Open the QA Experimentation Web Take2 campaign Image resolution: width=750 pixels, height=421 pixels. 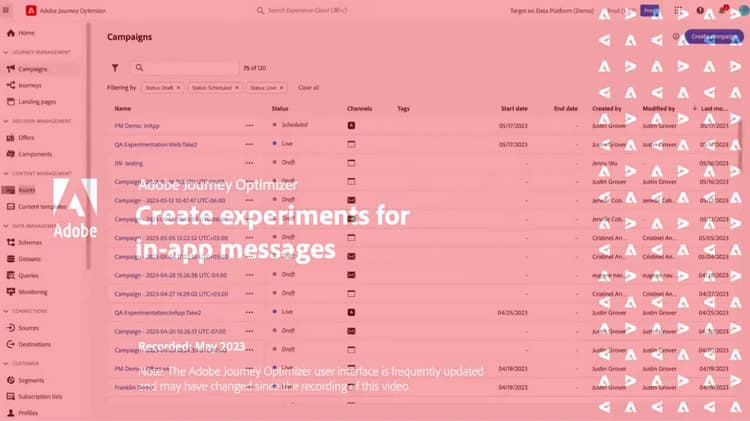pyautogui.click(x=155, y=144)
